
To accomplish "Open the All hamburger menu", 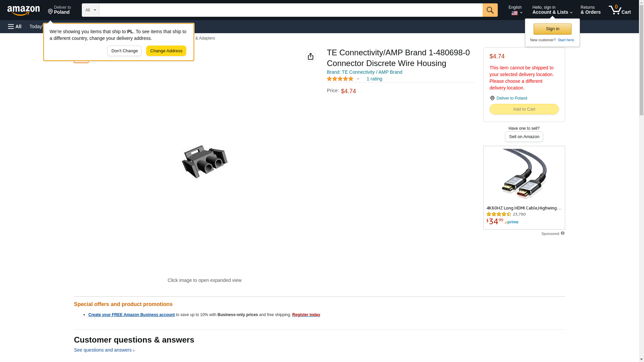I will 15,26.
